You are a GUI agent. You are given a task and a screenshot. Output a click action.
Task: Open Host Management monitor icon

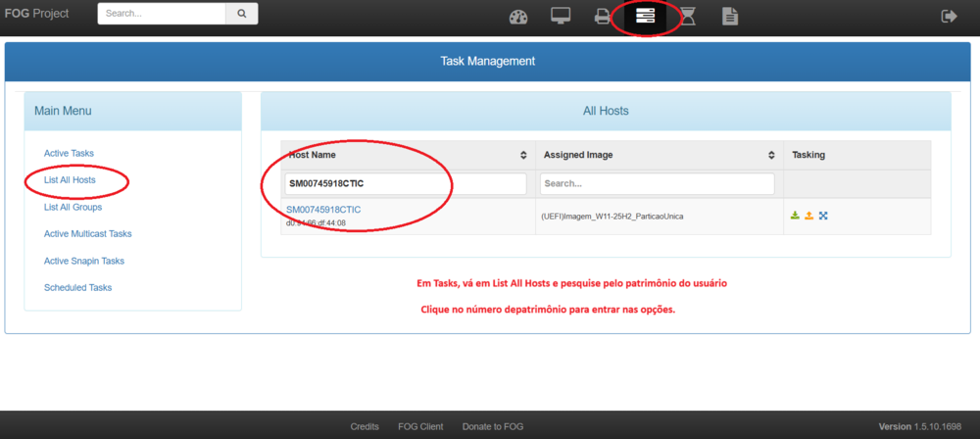(x=561, y=17)
